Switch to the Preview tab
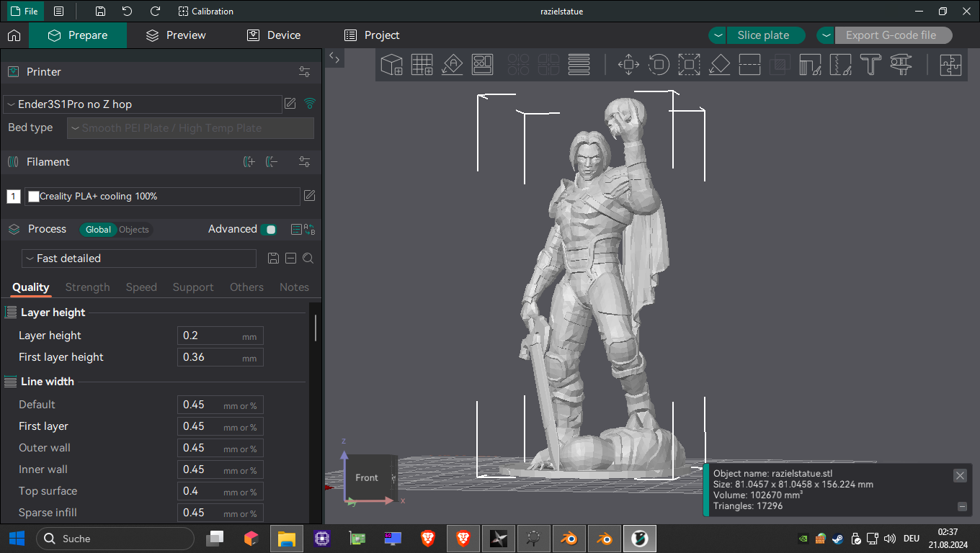980x553 pixels. (x=176, y=35)
